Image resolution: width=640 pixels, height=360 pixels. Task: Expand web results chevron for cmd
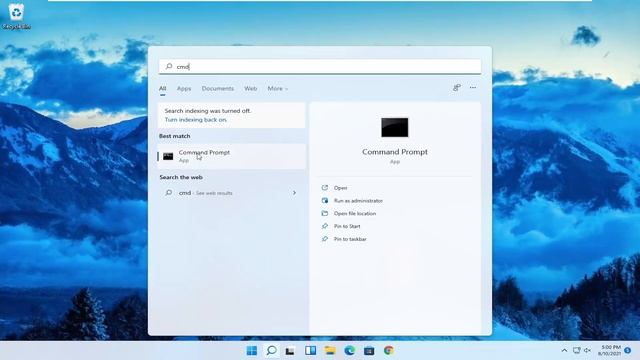pos(294,193)
